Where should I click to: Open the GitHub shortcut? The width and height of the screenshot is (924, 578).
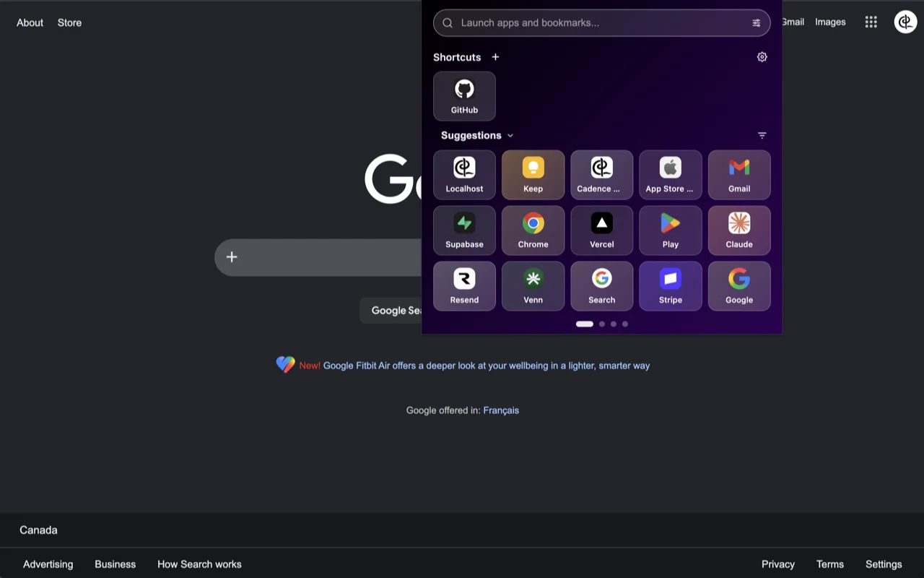(464, 96)
